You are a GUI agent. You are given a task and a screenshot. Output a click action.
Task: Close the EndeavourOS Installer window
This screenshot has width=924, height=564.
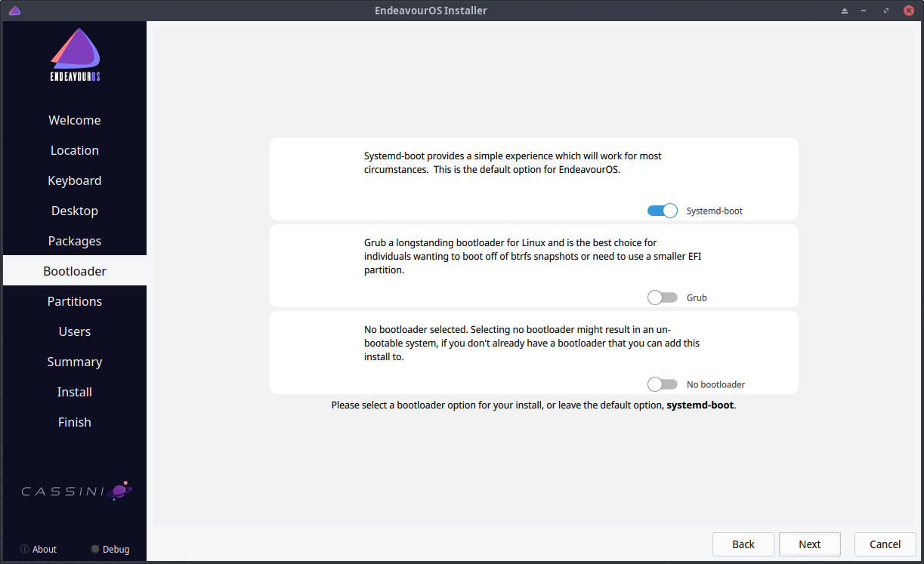click(x=909, y=11)
